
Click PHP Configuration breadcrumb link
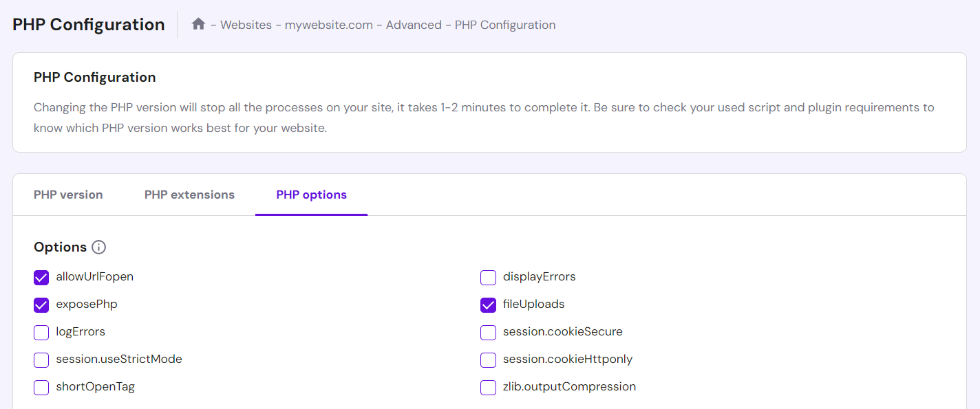504,25
